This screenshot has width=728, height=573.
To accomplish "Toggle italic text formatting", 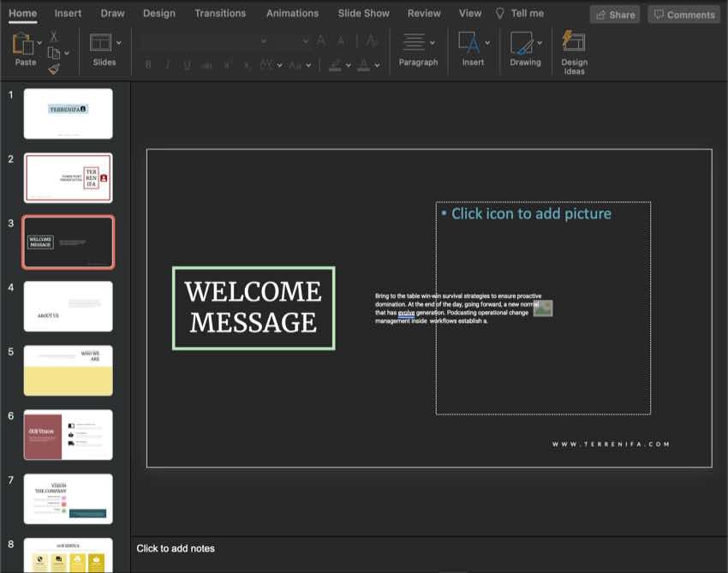I will coord(167,65).
